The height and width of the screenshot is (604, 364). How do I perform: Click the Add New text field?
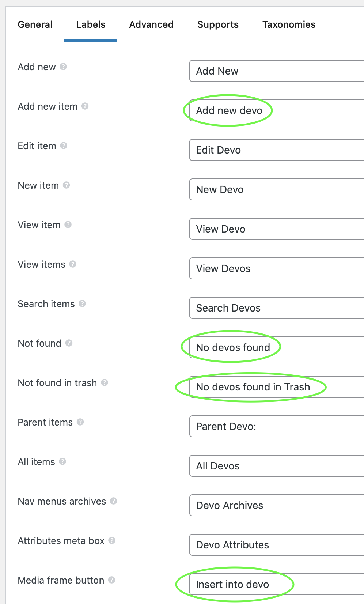pos(277,71)
